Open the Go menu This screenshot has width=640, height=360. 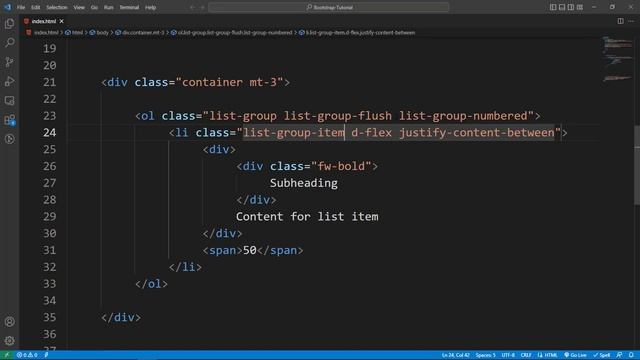click(94, 7)
